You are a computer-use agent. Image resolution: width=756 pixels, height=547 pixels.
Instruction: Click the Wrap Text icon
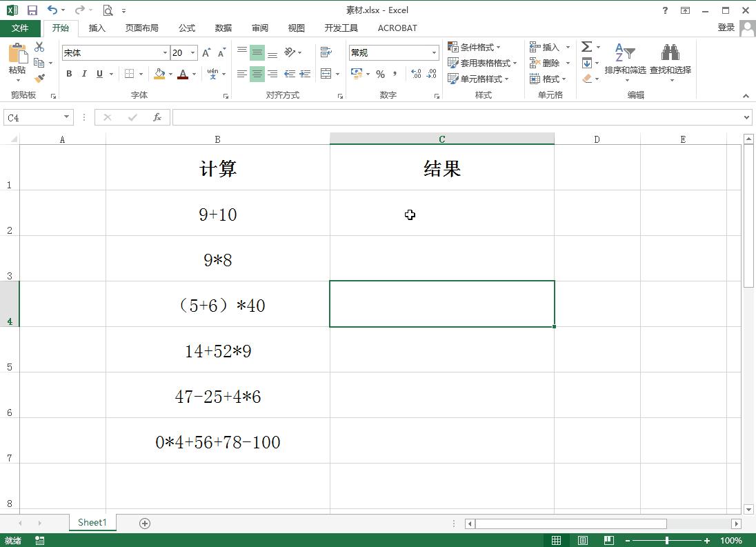pos(326,52)
